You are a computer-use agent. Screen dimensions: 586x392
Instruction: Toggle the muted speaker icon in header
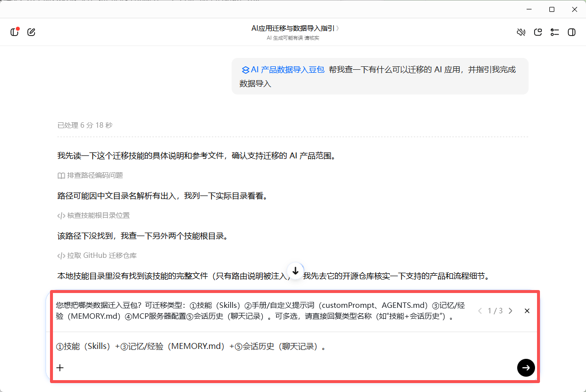coord(521,32)
